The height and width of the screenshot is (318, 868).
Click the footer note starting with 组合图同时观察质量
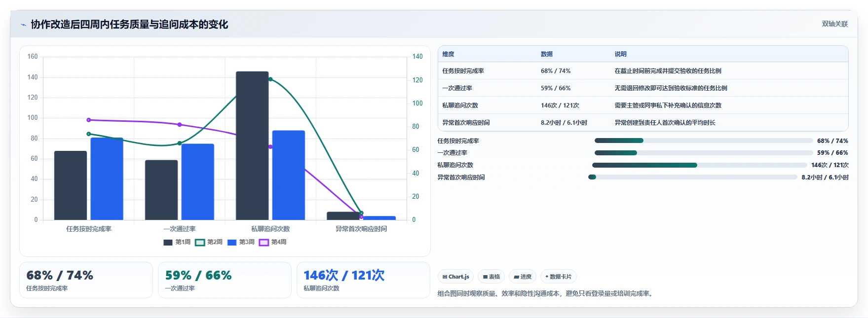coord(546,294)
